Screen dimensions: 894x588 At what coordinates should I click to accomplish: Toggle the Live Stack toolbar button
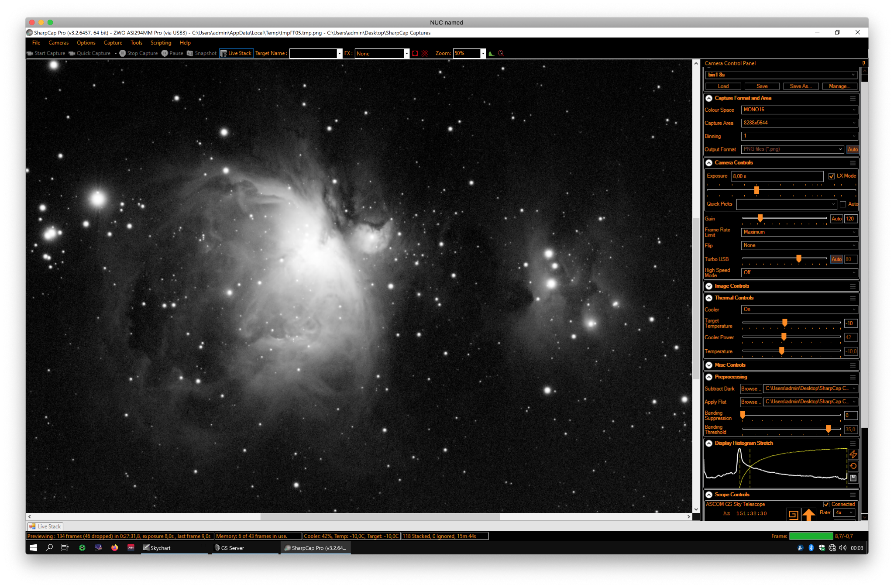pos(236,53)
